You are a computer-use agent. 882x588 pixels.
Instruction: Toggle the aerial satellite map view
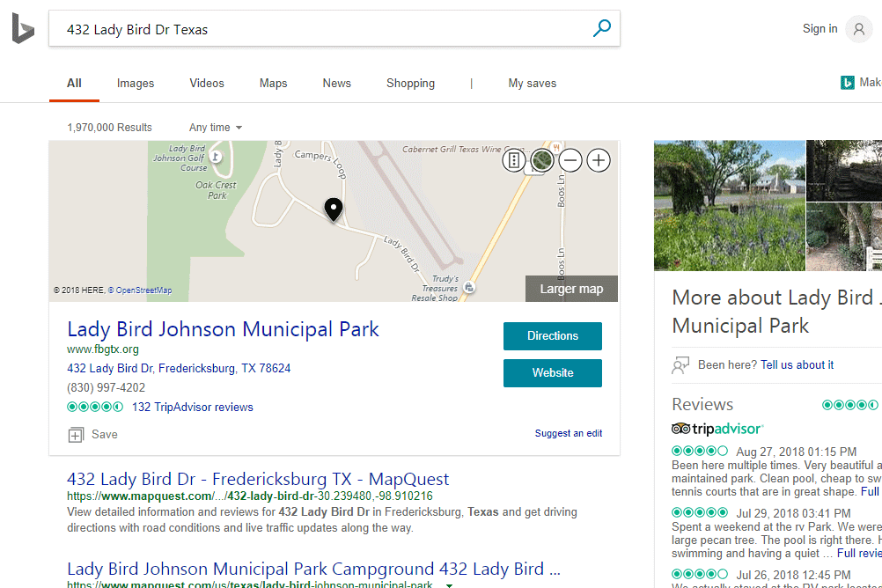(x=542, y=160)
